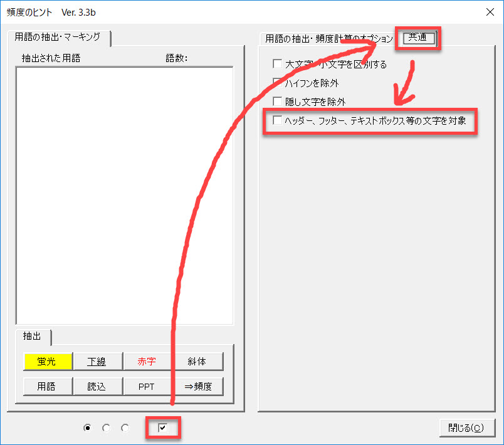Select the first radio button at bottom
Image resolution: width=504 pixels, height=445 pixels.
87,427
